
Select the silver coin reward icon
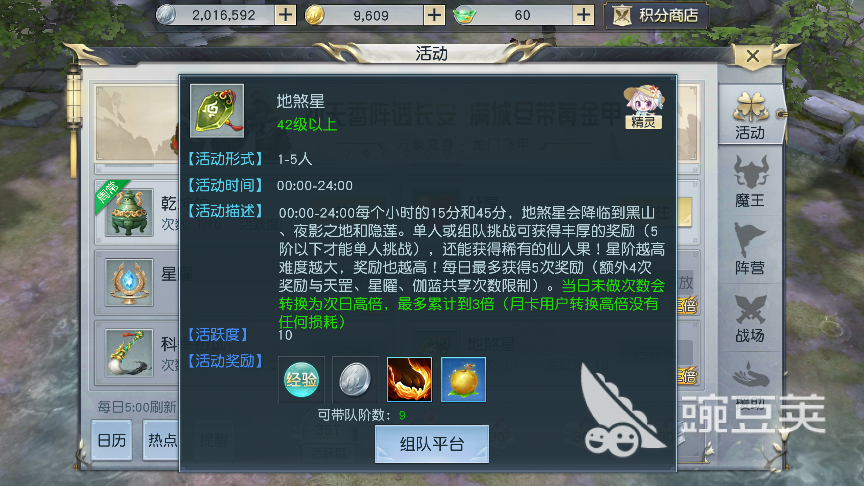click(x=355, y=379)
